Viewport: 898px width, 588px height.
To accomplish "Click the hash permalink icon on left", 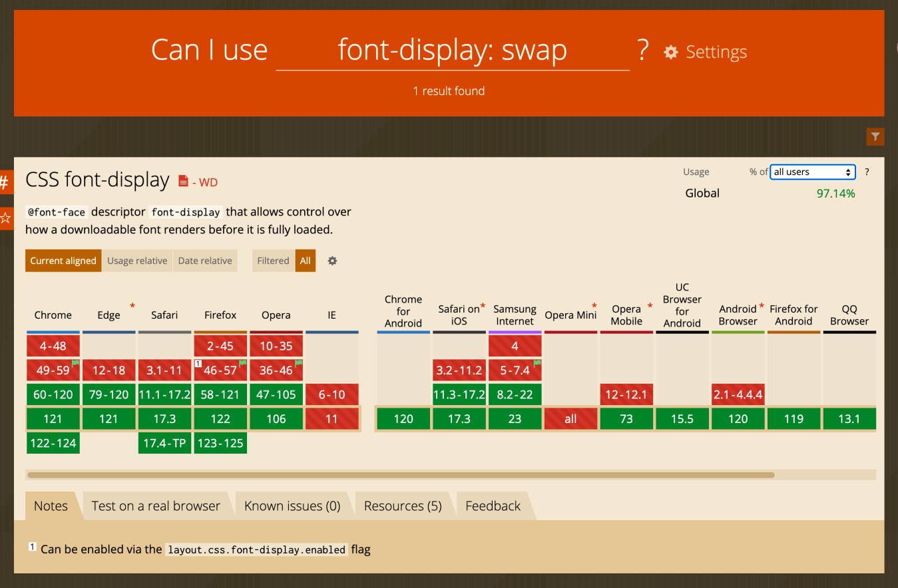I will tap(5, 182).
